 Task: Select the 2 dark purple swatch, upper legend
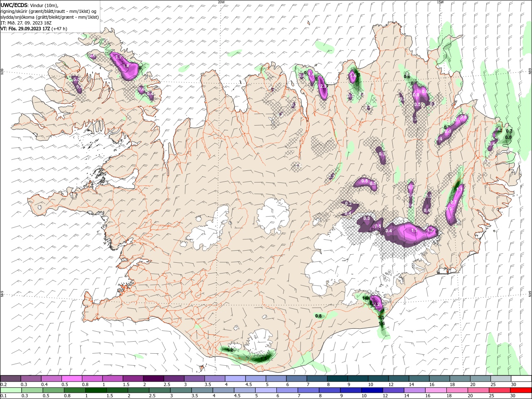(x=153, y=379)
